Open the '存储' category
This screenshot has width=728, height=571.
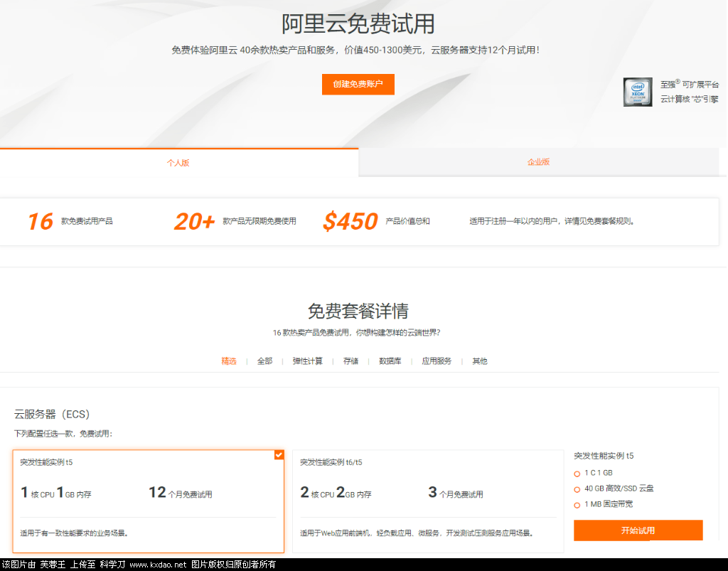(350, 361)
